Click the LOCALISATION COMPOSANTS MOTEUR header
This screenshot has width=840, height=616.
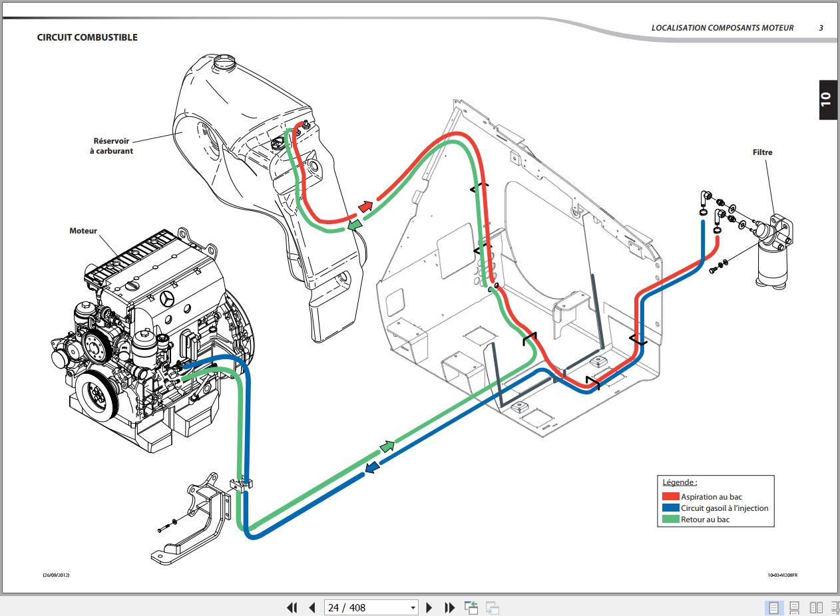point(722,28)
